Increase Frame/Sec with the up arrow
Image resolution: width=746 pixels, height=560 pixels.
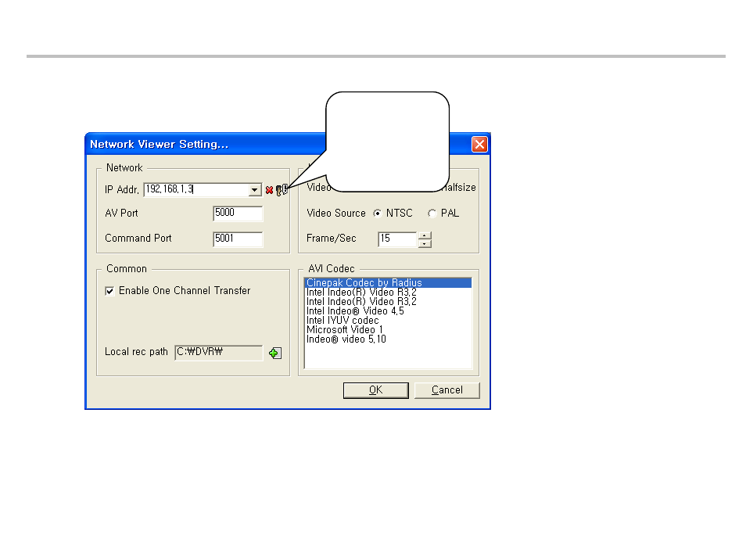(425, 235)
